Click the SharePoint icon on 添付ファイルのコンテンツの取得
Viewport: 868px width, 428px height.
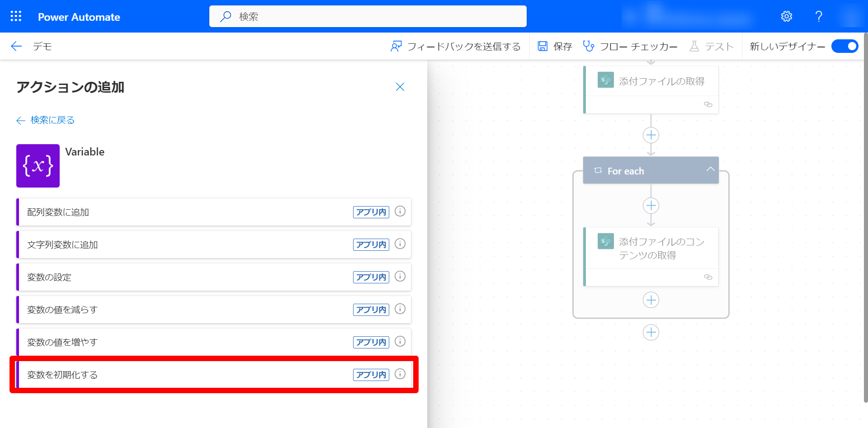tap(605, 241)
